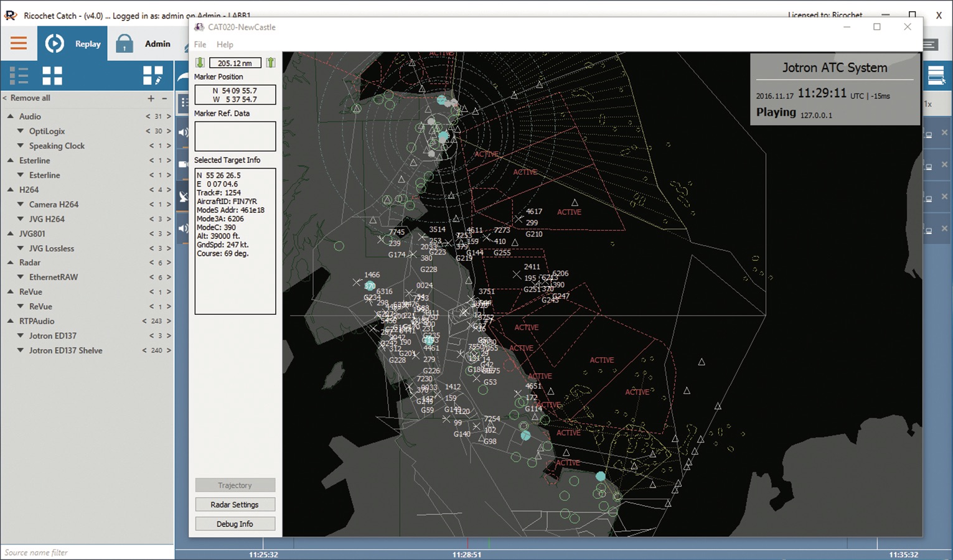Click the Admin padlock icon
Viewport: 953px width, 560px height.
(x=124, y=44)
